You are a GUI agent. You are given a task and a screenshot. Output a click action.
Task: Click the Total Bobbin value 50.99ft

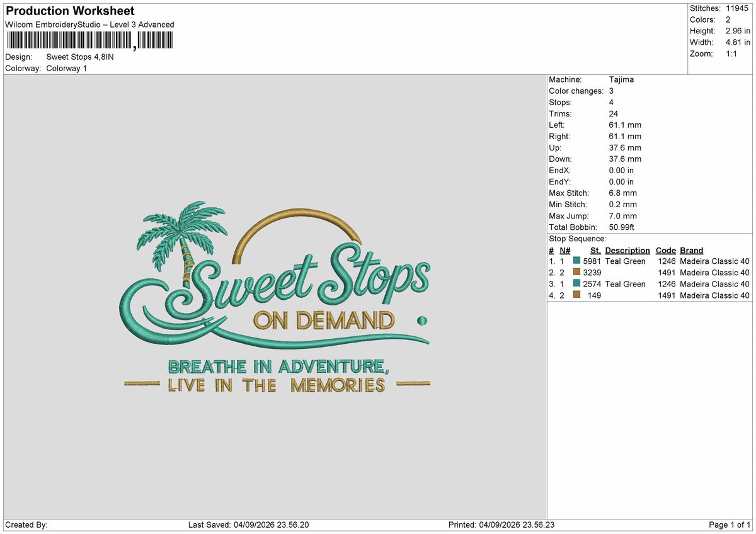click(x=622, y=227)
